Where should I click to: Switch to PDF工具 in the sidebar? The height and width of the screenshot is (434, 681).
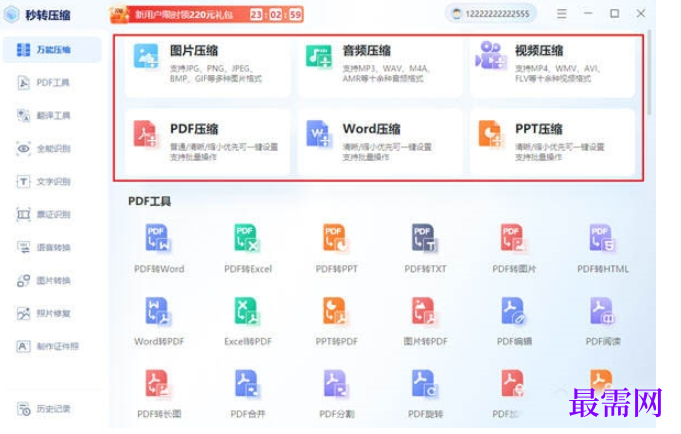pyautogui.click(x=52, y=83)
